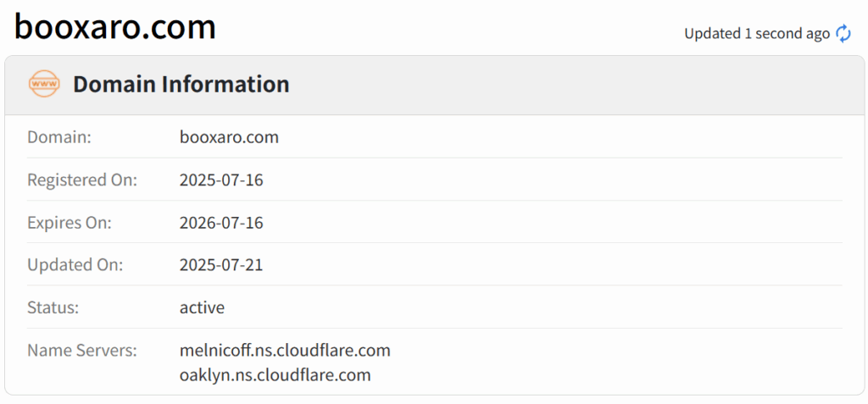Click the booxaro.com page heading
This screenshot has width=868, height=404.
point(115,27)
